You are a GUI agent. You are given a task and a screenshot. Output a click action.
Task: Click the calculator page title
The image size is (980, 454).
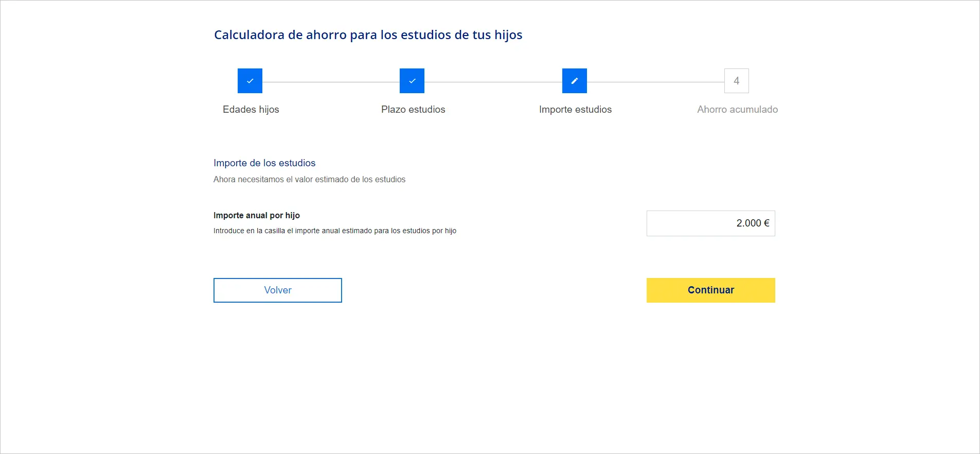[x=368, y=35]
